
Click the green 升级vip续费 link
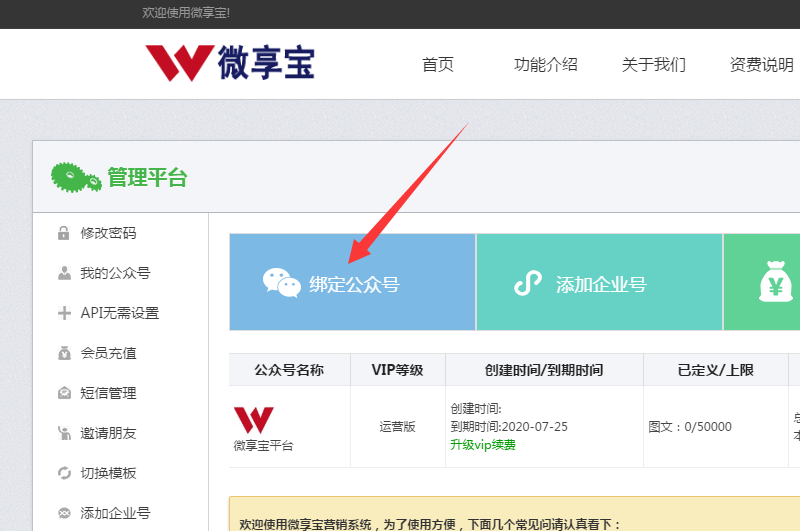pos(483,445)
